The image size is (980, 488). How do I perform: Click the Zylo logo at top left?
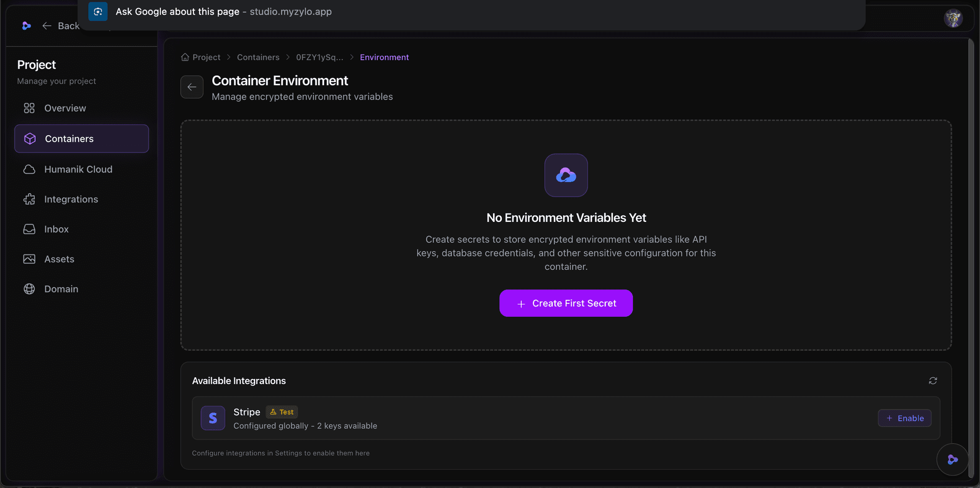pos(27,25)
